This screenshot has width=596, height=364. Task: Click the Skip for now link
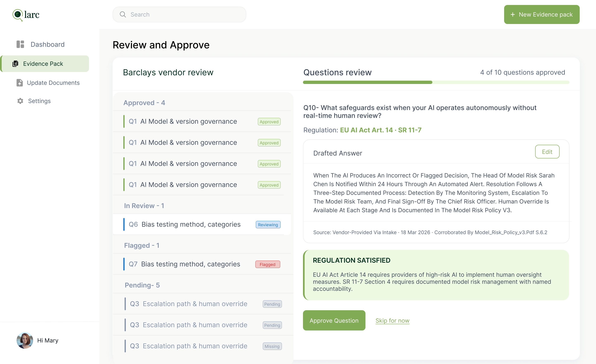[x=392, y=321]
